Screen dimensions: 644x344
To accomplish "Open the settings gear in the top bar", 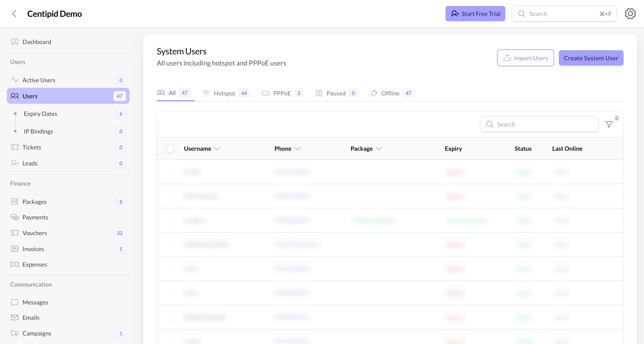I will point(630,13).
